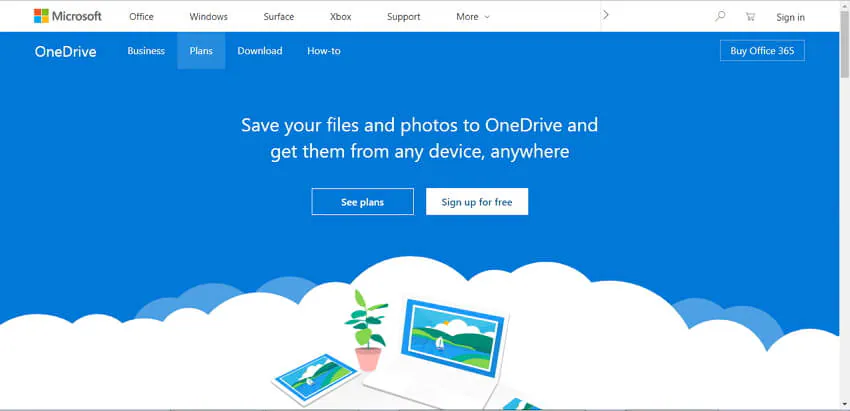Go to the How-to tab
Image resolution: width=850 pixels, height=411 pixels.
324,51
